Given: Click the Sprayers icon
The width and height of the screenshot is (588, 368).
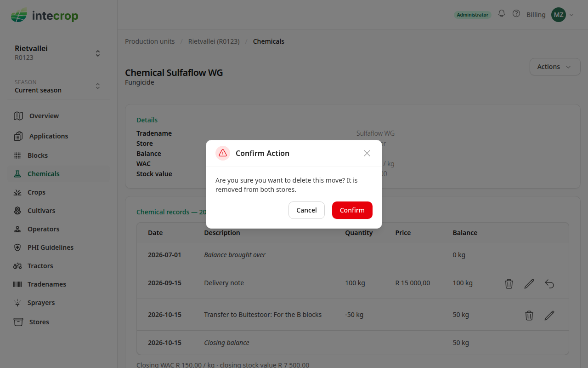Looking at the screenshot, I should pos(17,303).
